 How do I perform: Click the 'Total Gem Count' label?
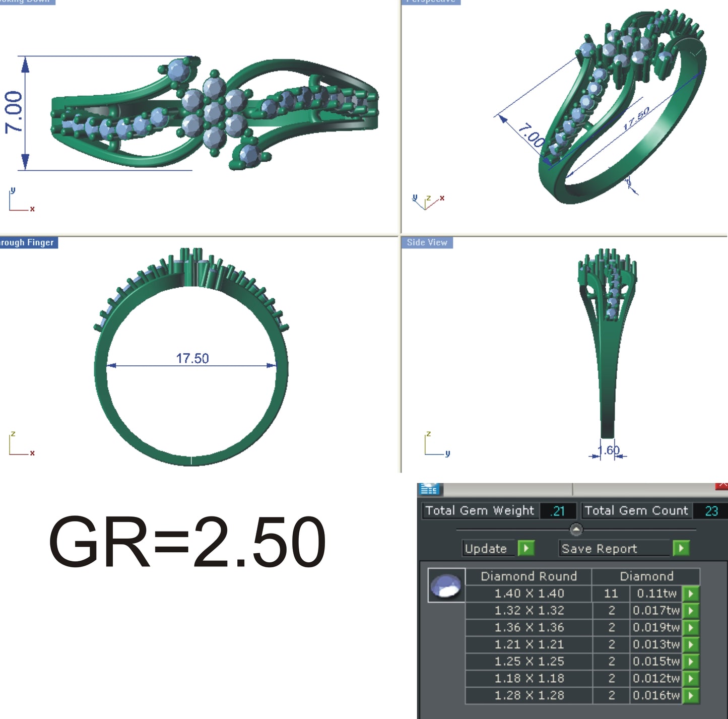pos(636,511)
